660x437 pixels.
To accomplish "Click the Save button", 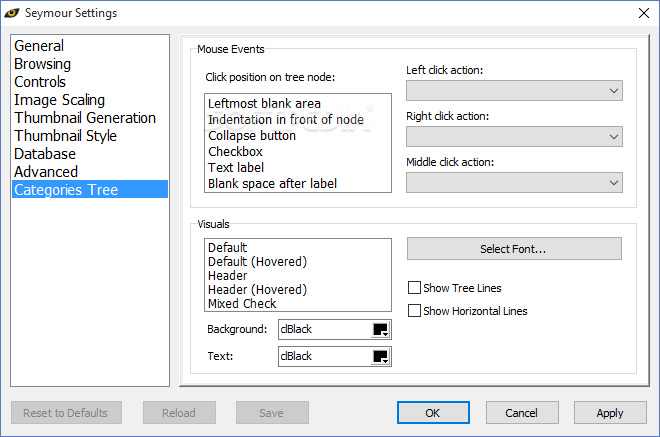I will click(x=272, y=413).
